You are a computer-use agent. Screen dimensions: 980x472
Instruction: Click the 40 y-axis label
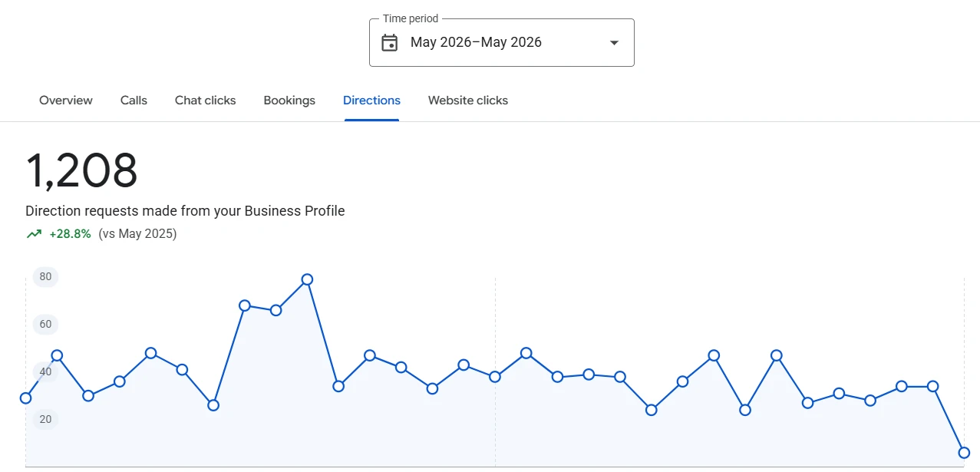pos(45,372)
